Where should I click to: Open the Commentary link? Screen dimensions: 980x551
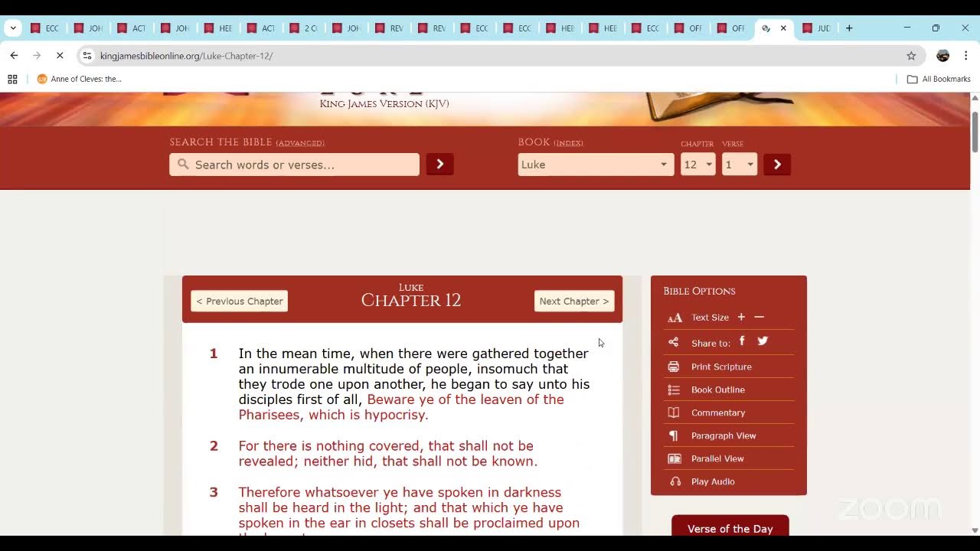point(718,412)
